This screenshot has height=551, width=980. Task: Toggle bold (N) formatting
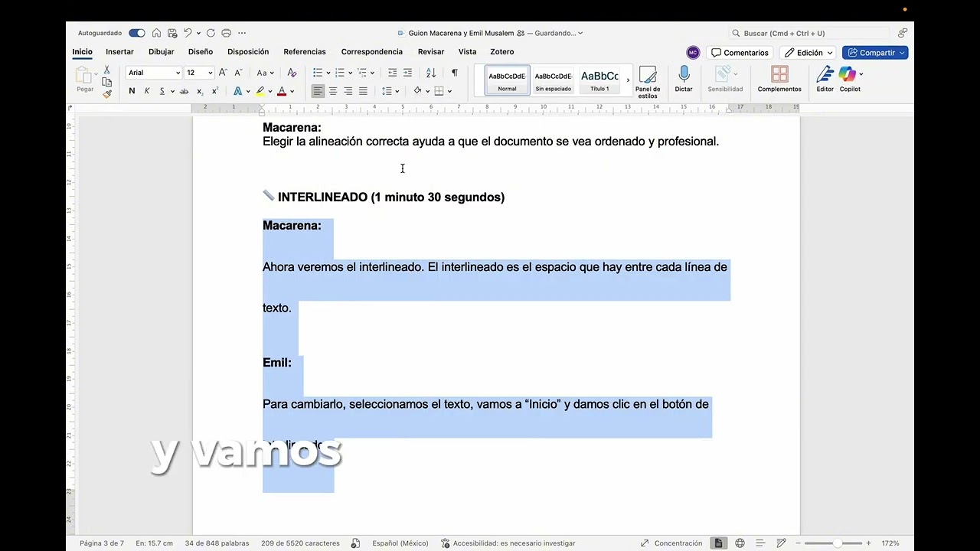click(x=132, y=91)
